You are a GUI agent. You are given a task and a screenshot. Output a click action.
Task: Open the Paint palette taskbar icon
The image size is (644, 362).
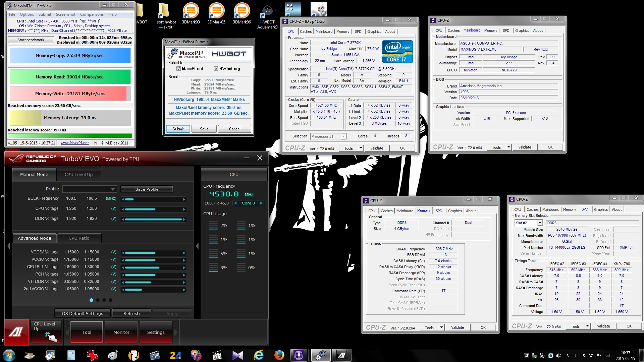pos(113,355)
